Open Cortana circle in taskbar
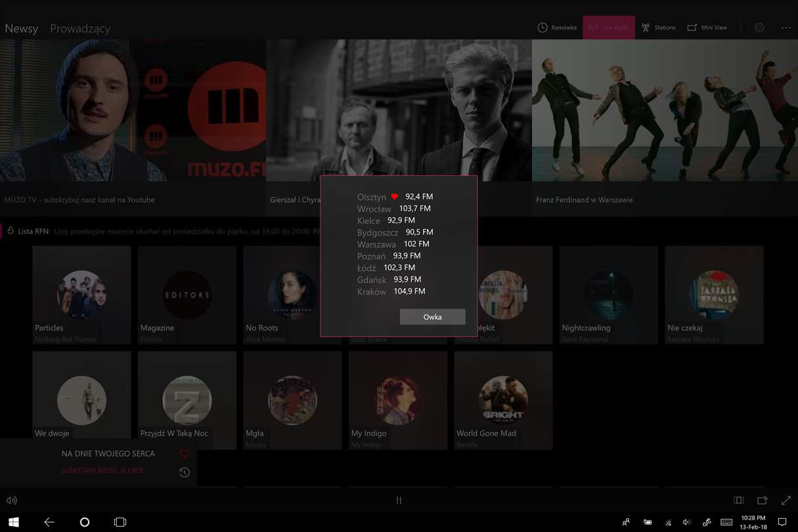The width and height of the screenshot is (798, 532). 84,522
